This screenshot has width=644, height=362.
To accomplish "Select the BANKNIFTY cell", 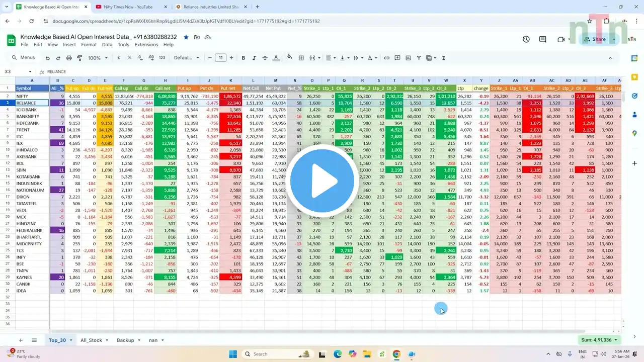I will [x=32, y=116].
